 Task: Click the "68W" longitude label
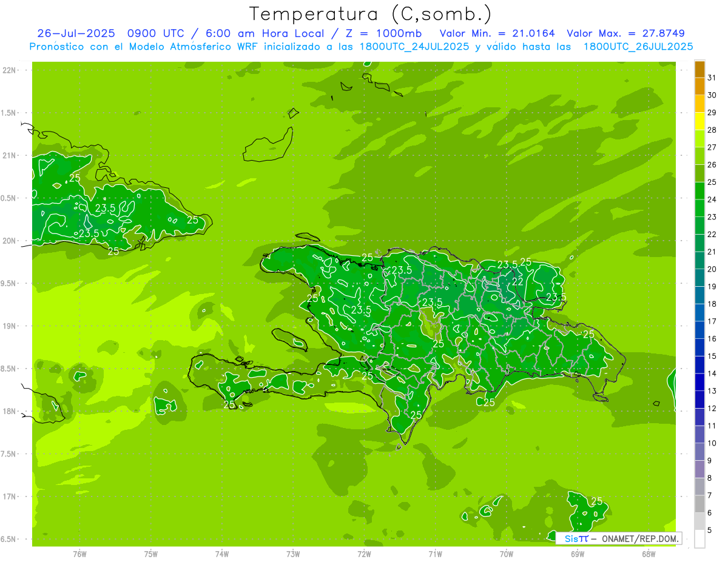649,554
